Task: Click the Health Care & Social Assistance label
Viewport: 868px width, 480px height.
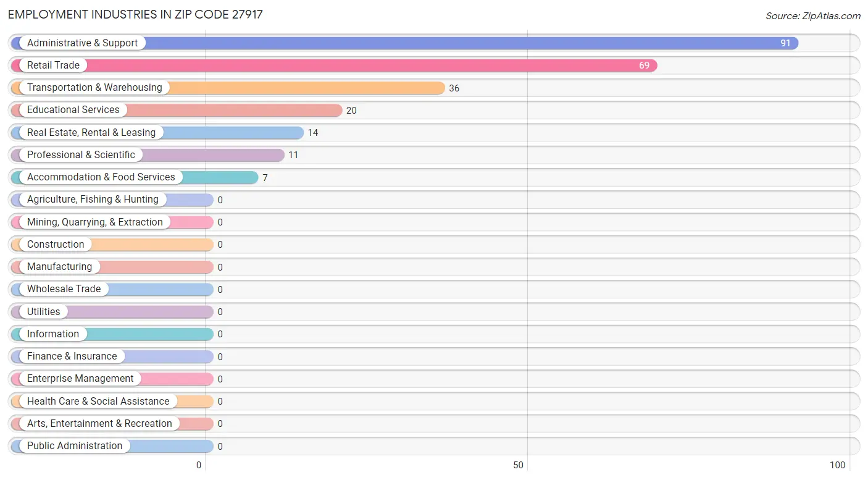Action: click(98, 401)
